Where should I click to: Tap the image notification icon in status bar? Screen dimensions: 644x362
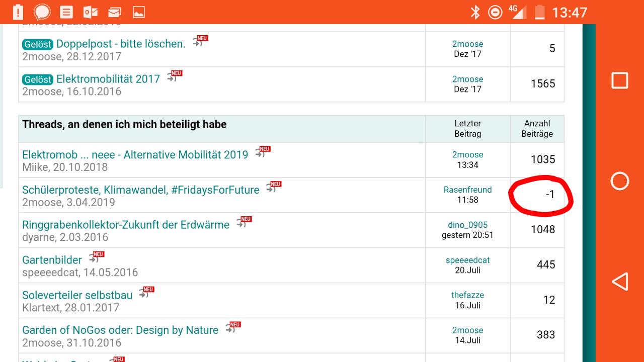click(x=139, y=12)
